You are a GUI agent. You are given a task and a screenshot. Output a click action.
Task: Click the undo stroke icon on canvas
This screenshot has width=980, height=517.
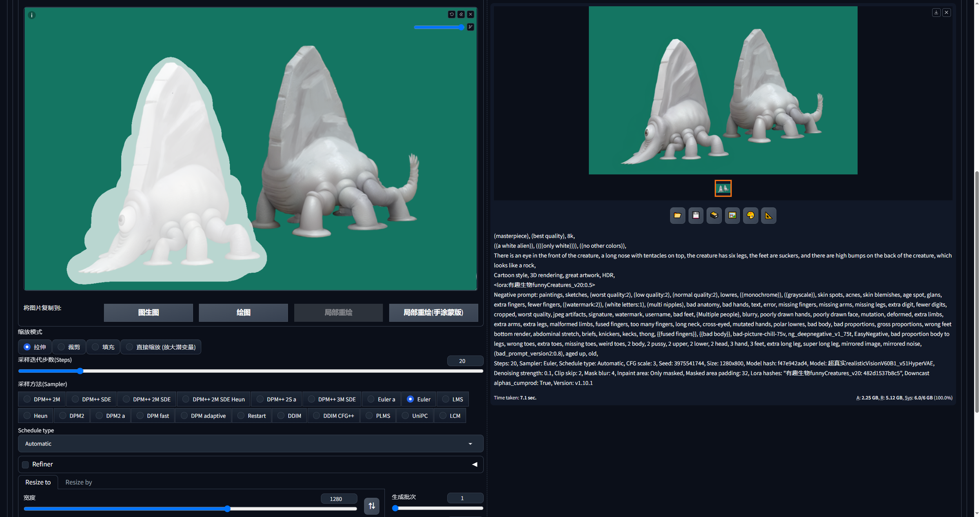pyautogui.click(x=452, y=15)
